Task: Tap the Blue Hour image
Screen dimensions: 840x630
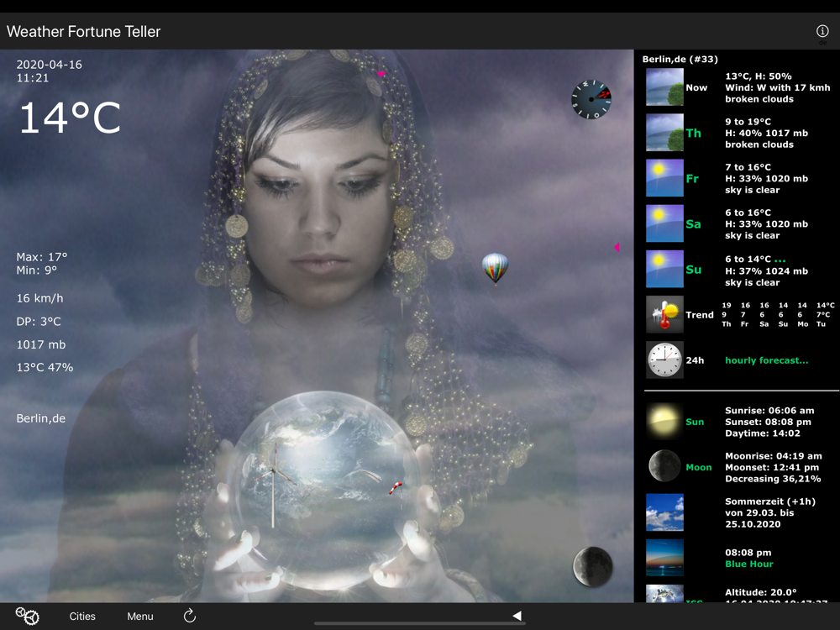Action: [664, 558]
